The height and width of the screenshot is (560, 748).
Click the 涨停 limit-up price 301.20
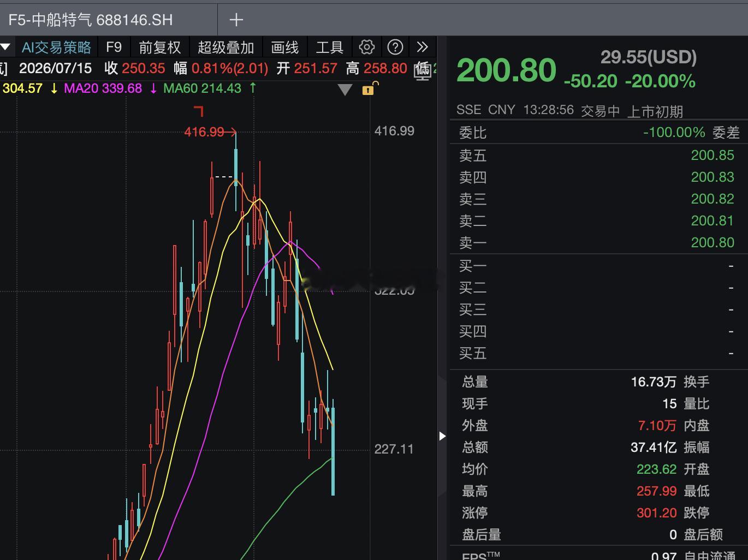(656, 513)
